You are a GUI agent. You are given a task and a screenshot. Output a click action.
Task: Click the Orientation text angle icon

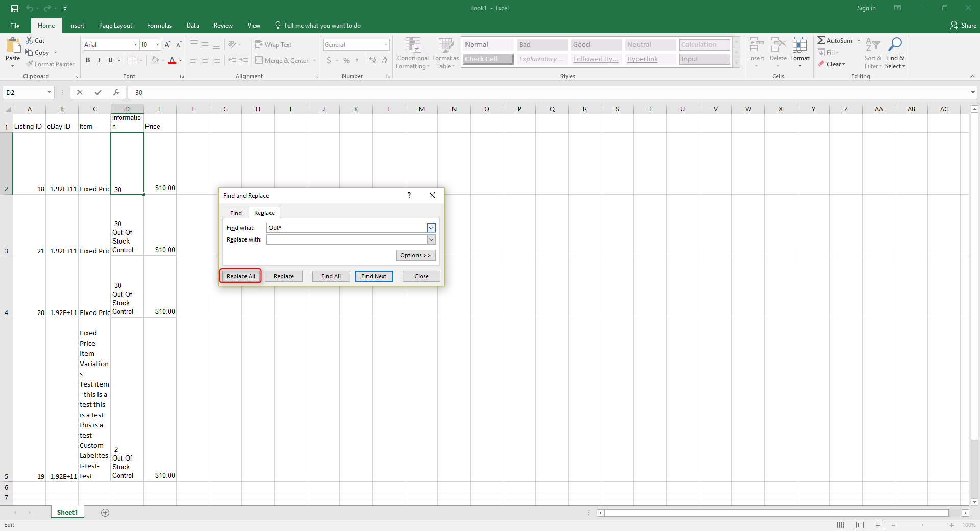[232, 44]
